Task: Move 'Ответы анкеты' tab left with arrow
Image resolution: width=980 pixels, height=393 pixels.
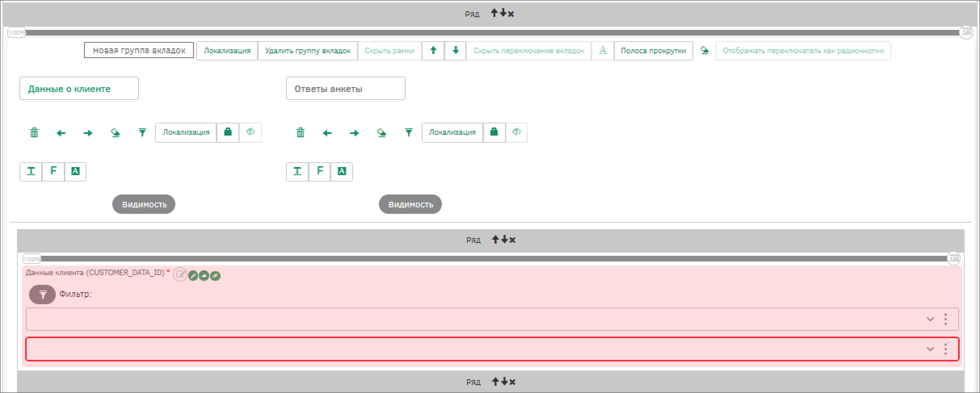Action: [x=327, y=133]
